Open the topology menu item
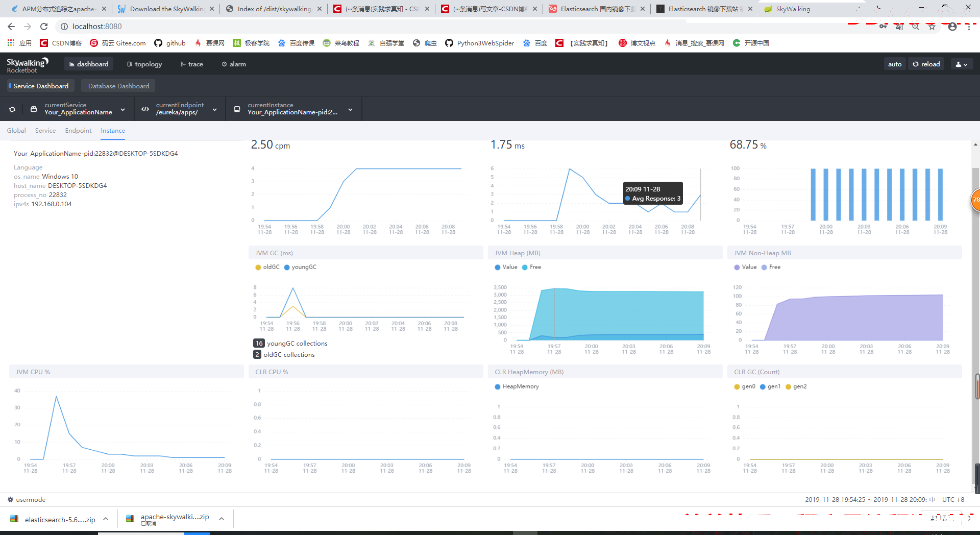The width and height of the screenshot is (980, 535). [x=144, y=64]
